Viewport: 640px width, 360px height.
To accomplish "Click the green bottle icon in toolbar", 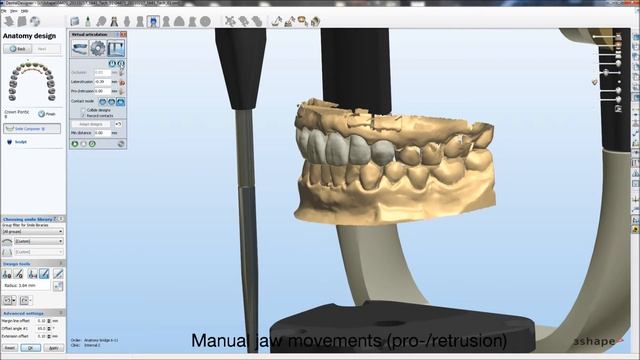I will pos(87,21).
